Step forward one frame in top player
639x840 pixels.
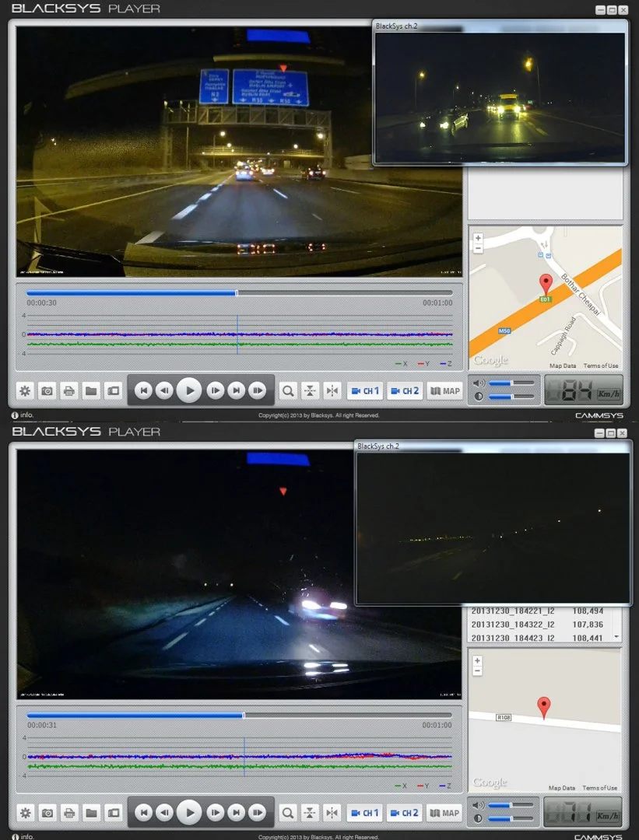(215, 390)
